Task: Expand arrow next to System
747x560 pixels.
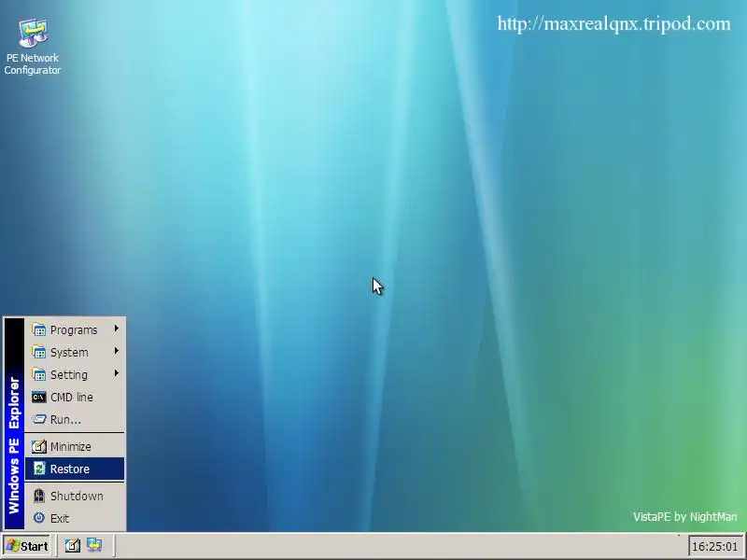Action: (x=116, y=351)
